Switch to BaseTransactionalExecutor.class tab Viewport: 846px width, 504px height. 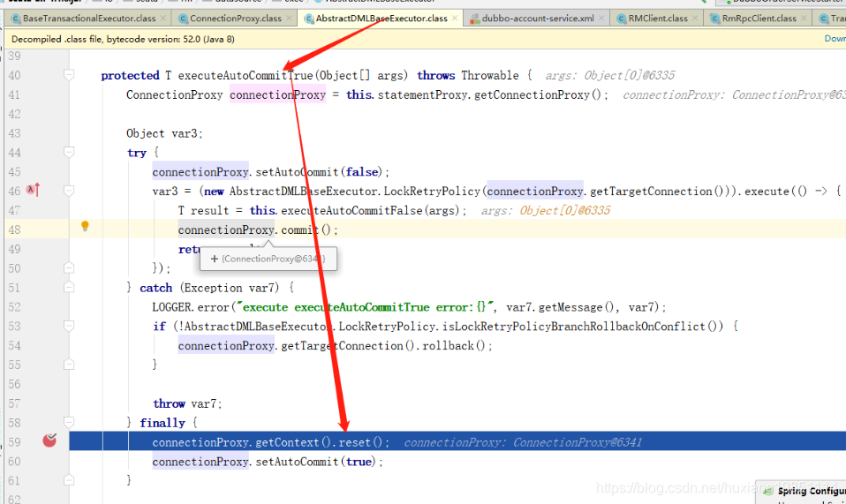point(89,19)
